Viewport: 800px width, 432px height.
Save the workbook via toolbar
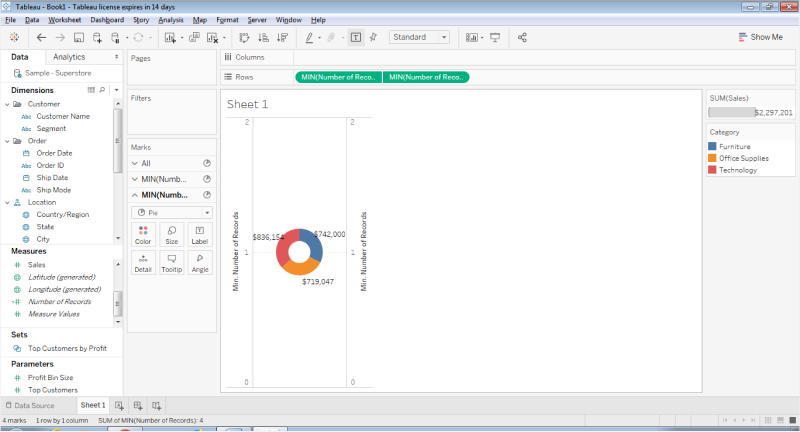click(79, 37)
